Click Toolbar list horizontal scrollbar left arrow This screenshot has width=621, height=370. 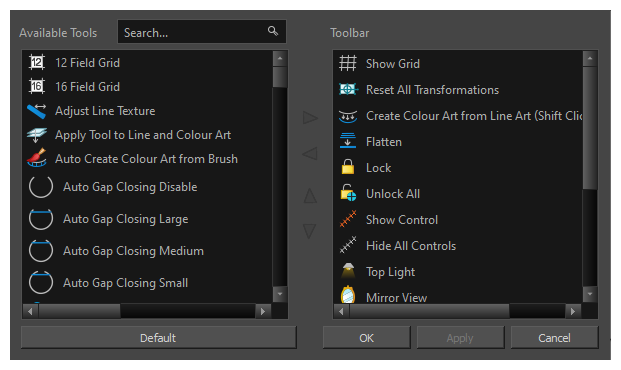coord(341,311)
